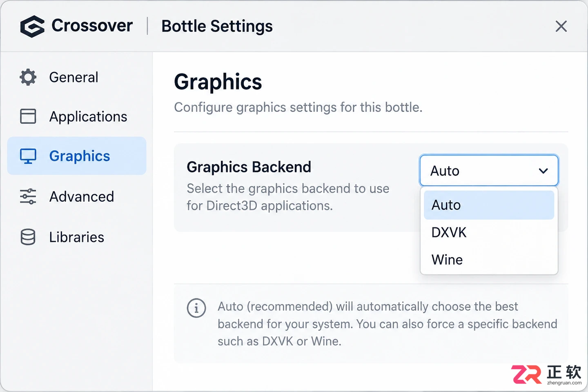Click the Crossover logo icon
This screenshot has width=588, height=392.
pos(32,27)
